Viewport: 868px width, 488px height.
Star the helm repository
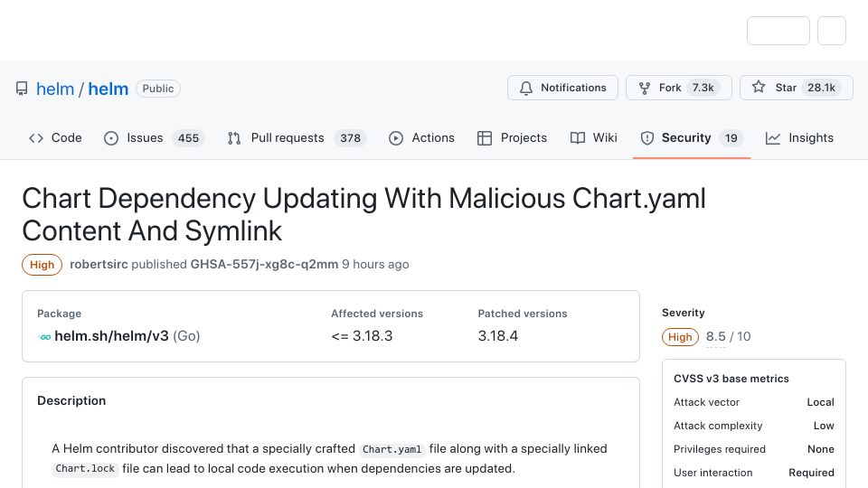pyautogui.click(x=796, y=88)
